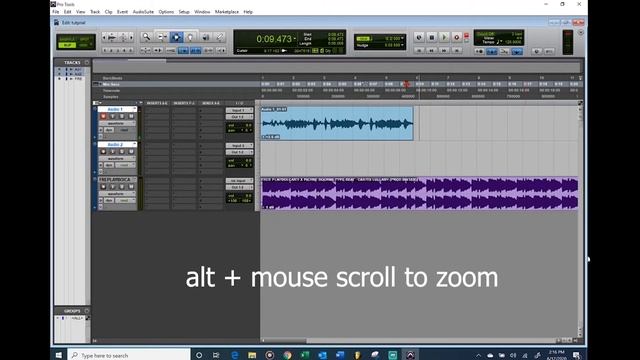Screen dimensions: 640x360
Task: Choose the Grabber hand tool
Action: point(191,38)
